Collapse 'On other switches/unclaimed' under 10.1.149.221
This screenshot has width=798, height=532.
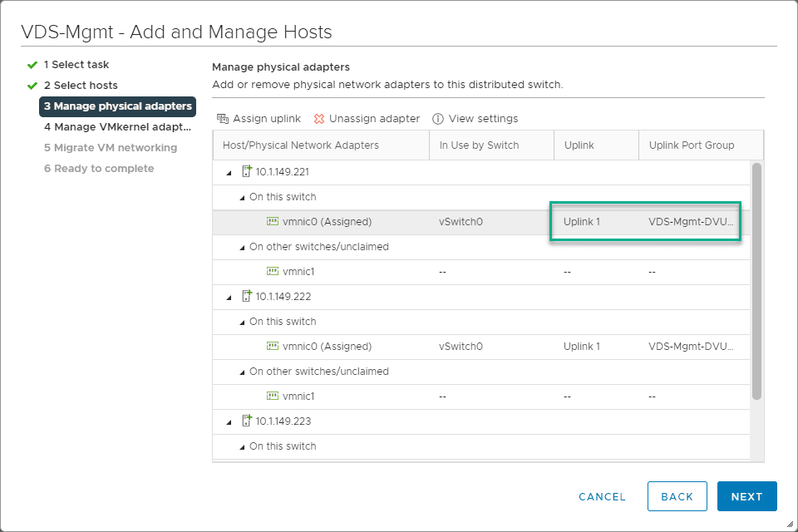pyautogui.click(x=242, y=248)
